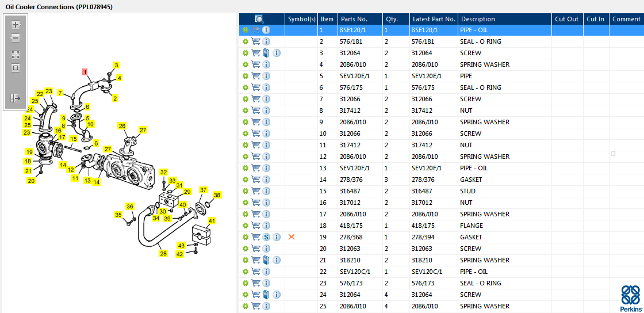
Task: Click the single-square fit view icon
Action: (x=16, y=68)
